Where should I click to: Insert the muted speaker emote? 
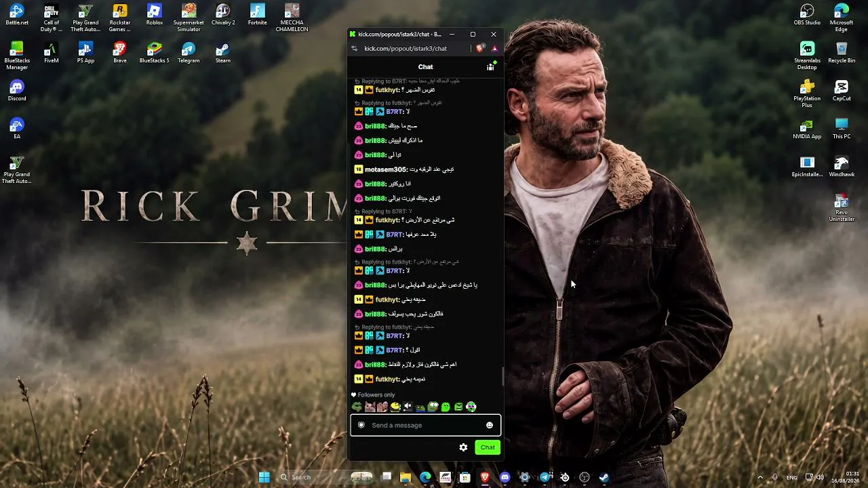[408, 407]
